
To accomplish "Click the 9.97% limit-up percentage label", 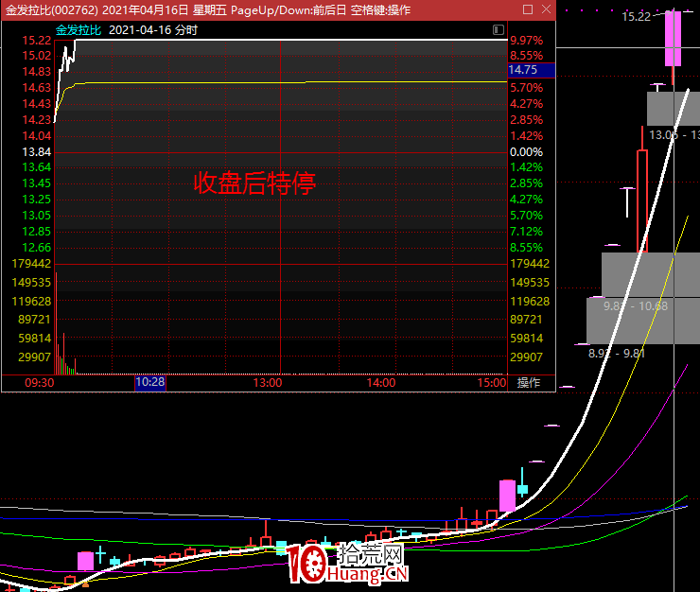I will (526, 40).
